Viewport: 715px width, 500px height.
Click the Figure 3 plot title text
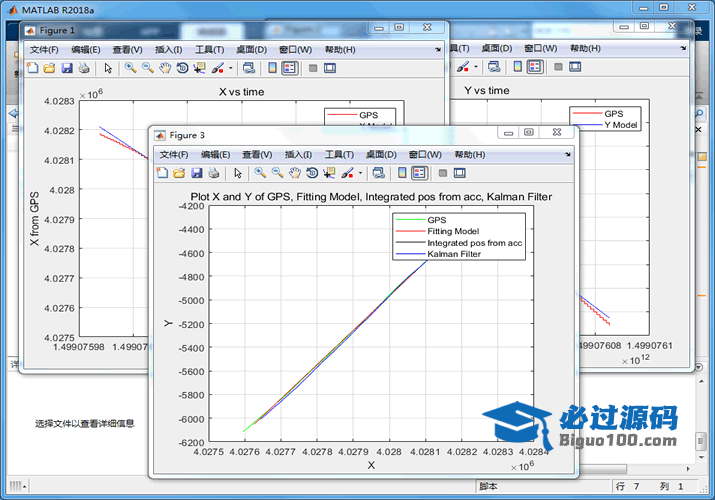tap(371, 197)
